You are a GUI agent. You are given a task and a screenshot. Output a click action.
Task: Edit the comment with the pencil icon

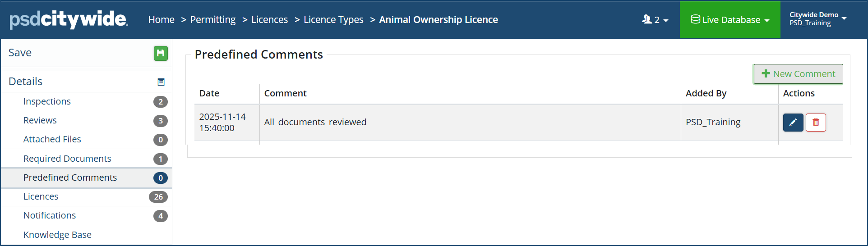pos(793,123)
